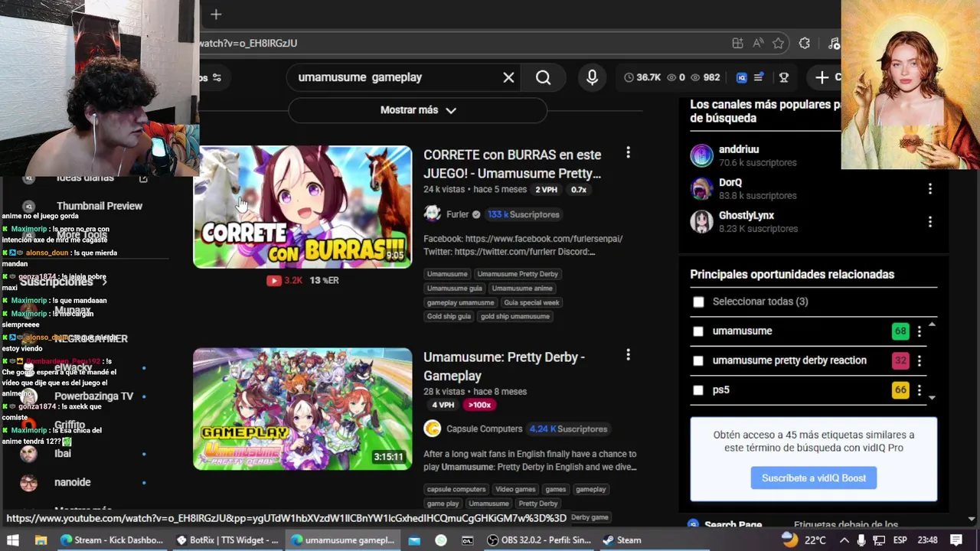The height and width of the screenshot is (551, 980).
Task: Open options for GhostlyLynx channel row
Action: tap(929, 221)
